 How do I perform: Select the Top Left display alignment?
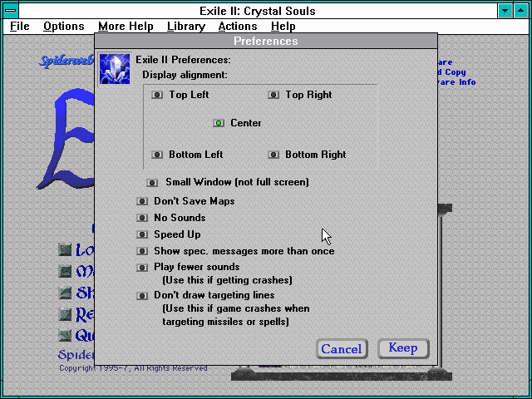click(157, 95)
